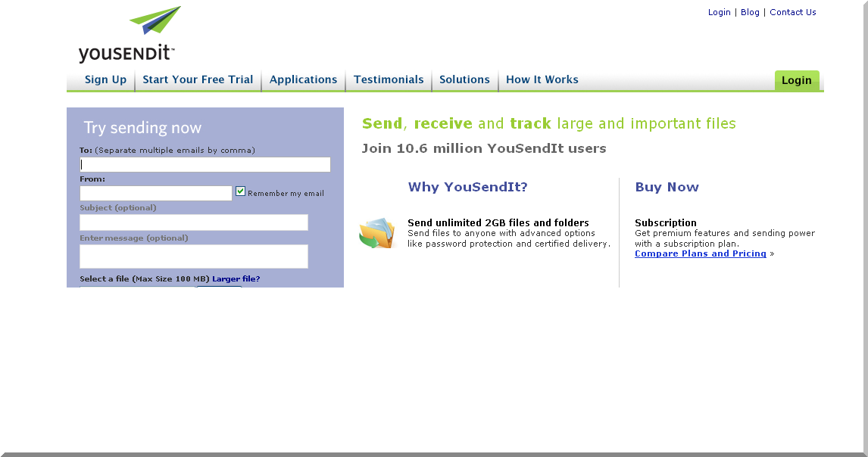Click the Enter message text box
Image resolution: width=868 pixels, height=457 pixels.
pos(193,256)
